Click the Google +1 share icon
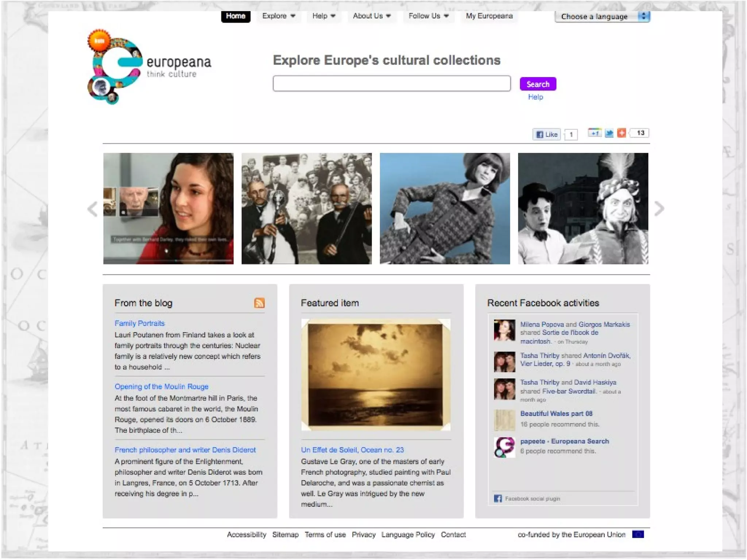 point(594,133)
